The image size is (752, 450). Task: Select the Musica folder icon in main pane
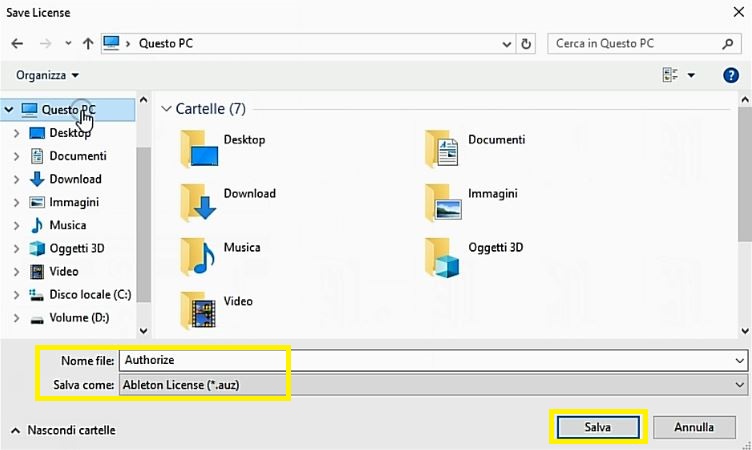click(x=198, y=257)
